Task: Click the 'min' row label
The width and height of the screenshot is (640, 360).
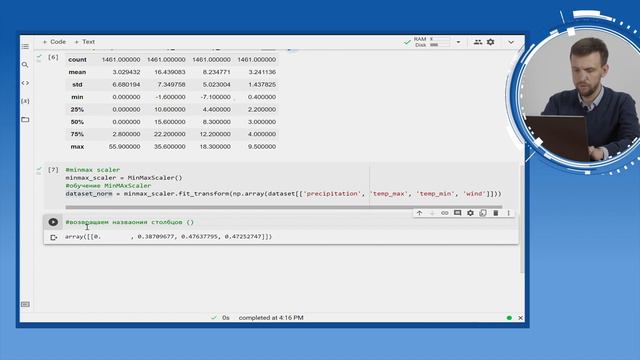Action: tap(77, 97)
